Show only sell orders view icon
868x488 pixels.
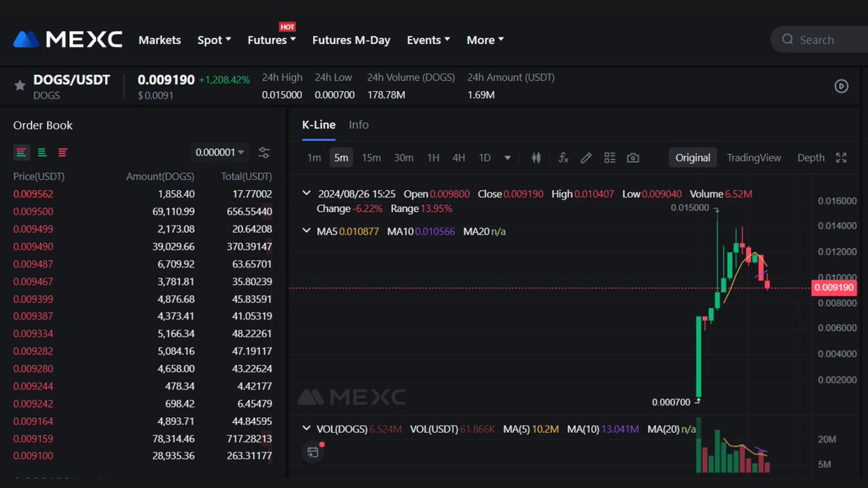click(63, 152)
